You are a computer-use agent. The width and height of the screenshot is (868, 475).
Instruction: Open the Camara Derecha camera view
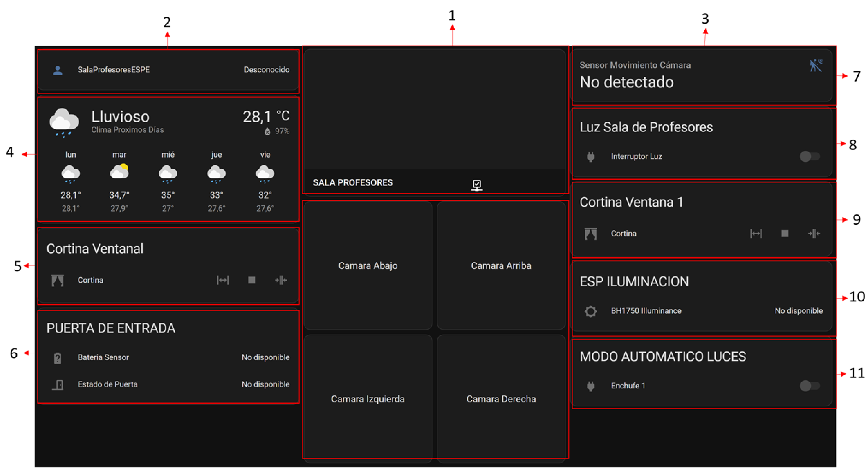click(x=501, y=399)
